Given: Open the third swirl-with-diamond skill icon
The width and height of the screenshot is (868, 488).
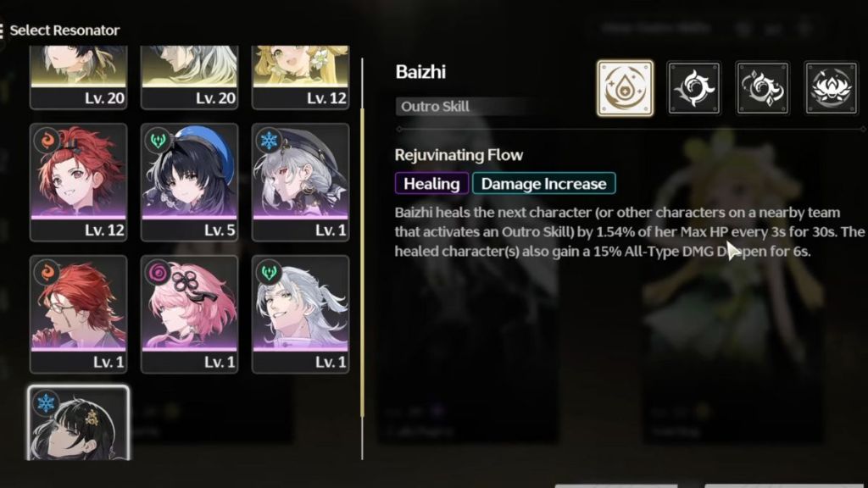Looking at the screenshot, I should [x=762, y=88].
